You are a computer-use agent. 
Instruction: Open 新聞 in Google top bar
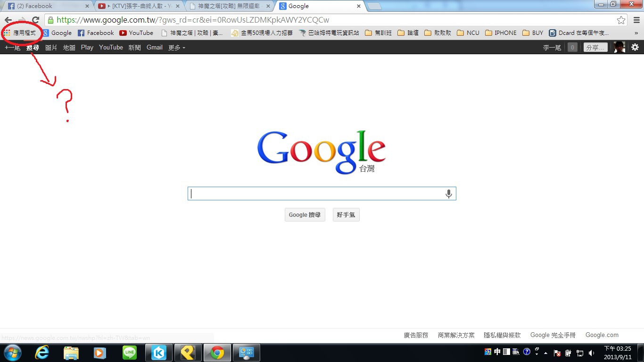pyautogui.click(x=135, y=47)
